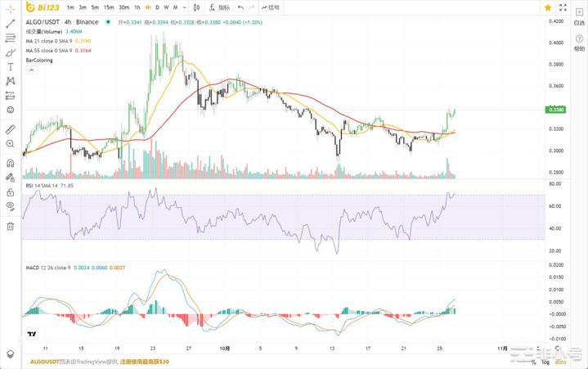Viewport: 588px width, 369px height.
Task: Click the undo arrow in toolbar
Action: pos(240,7)
